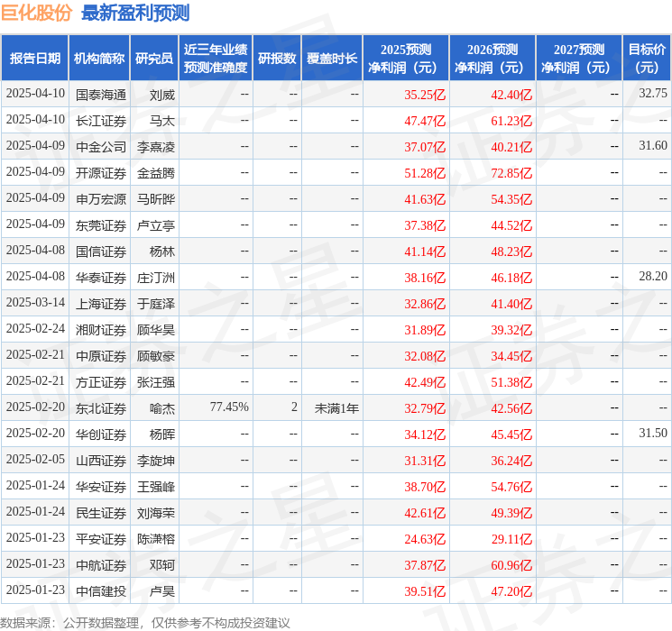Click the 数据来源 disclaimer footer text
The image size is (672, 631).
(x=145, y=622)
